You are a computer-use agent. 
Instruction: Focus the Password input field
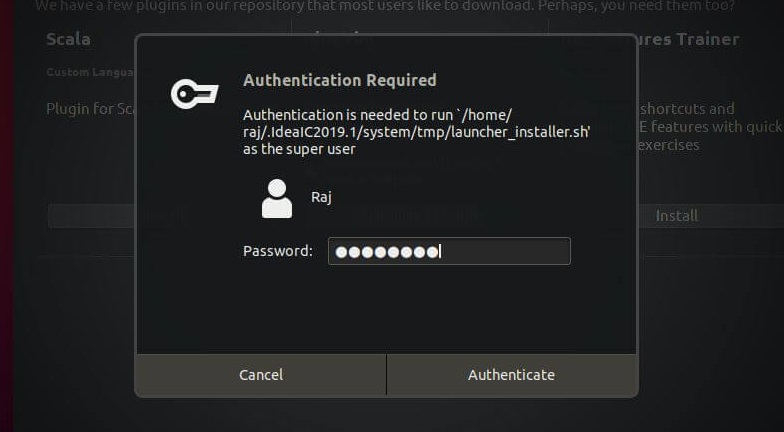[x=450, y=251]
